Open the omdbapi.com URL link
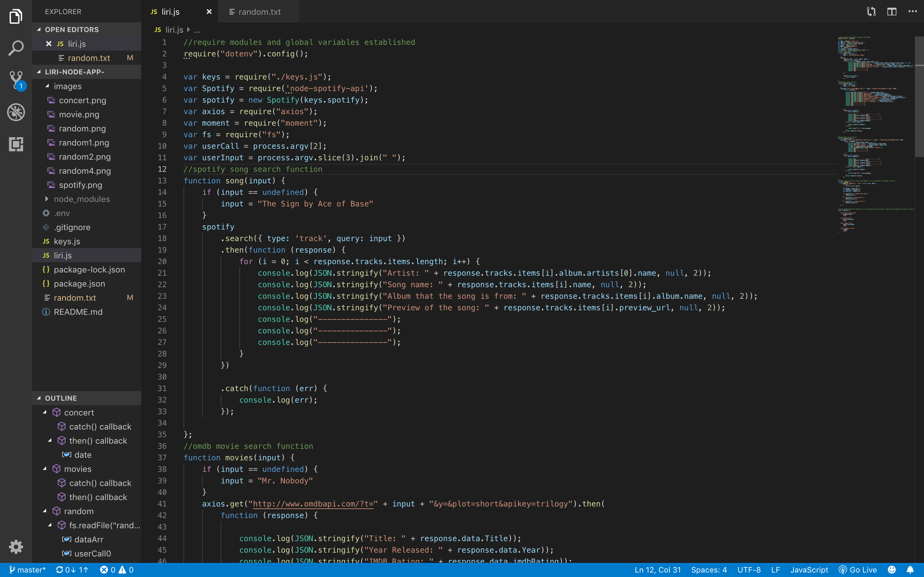The width and height of the screenshot is (924, 577). tap(313, 504)
